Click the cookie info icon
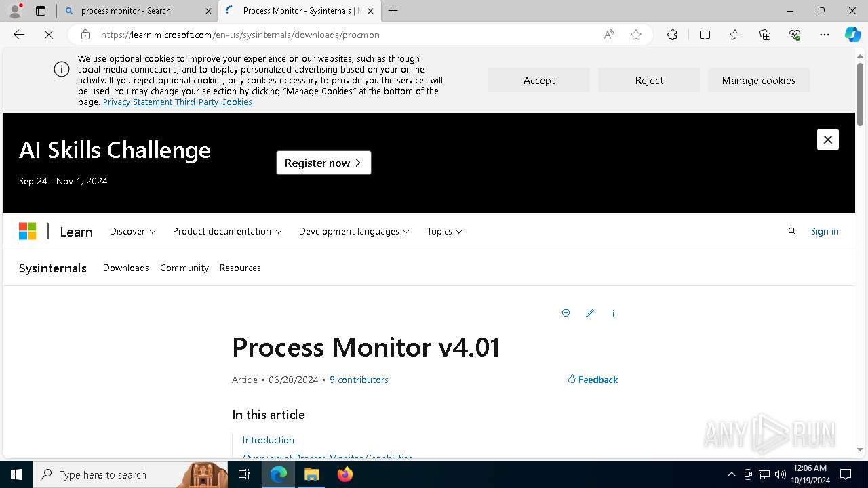 [x=62, y=69]
